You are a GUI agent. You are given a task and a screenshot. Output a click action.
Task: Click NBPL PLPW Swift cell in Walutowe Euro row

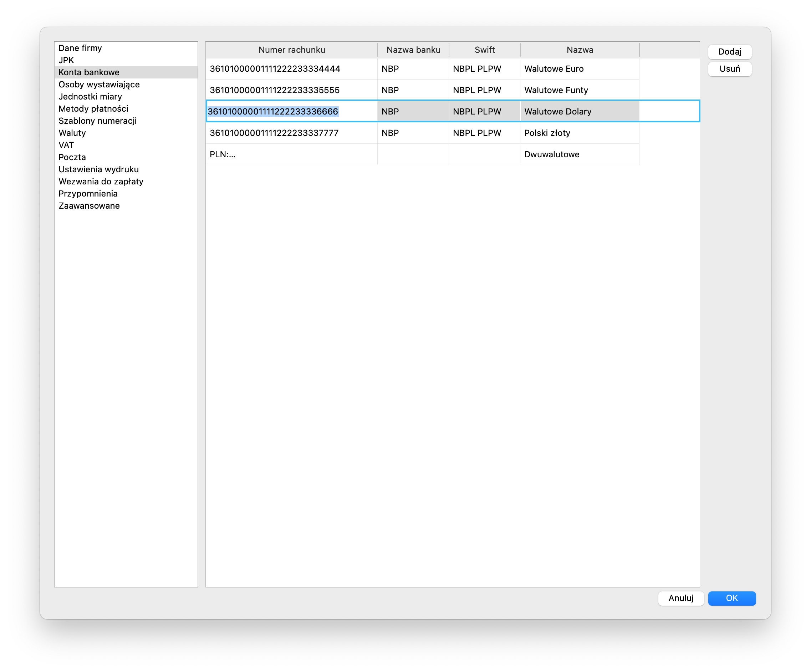[485, 69]
